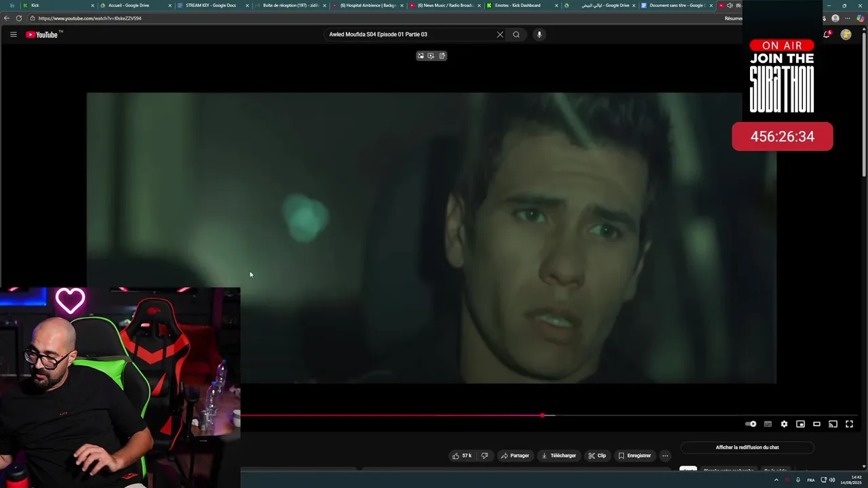Viewport: 868px width, 488px height.
Task: Close the Accueil - Google Drive tab
Action: (x=170, y=5)
